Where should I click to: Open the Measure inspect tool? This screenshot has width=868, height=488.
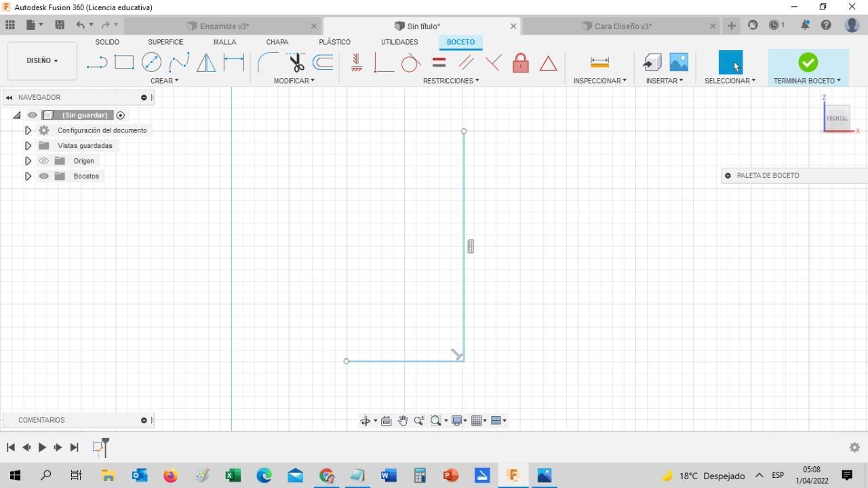click(599, 62)
